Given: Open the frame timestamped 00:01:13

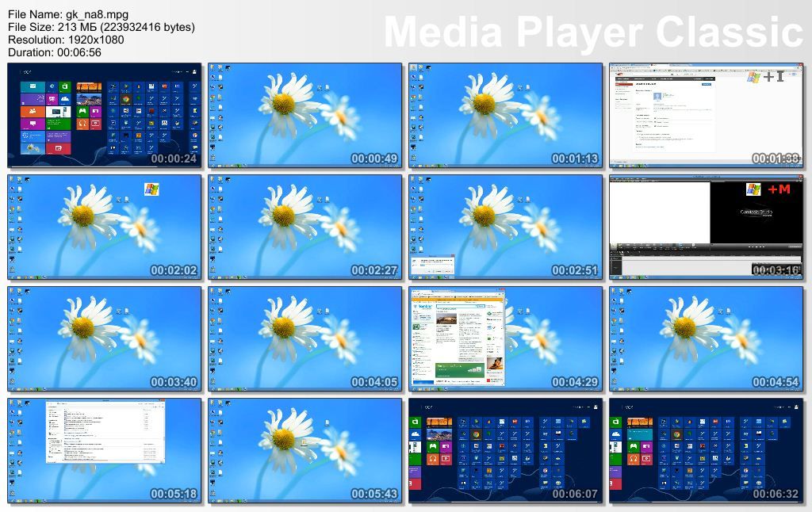Looking at the screenshot, I should click(506, 116).
